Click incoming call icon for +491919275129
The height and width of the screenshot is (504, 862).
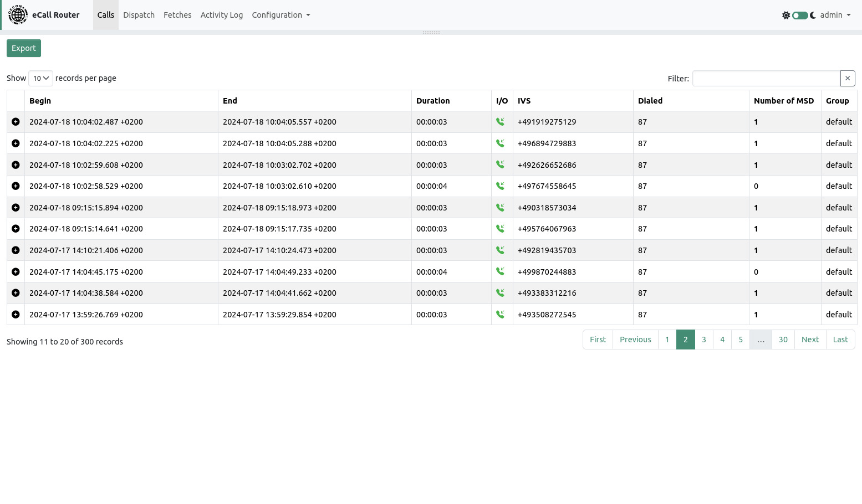coord(500,122)
